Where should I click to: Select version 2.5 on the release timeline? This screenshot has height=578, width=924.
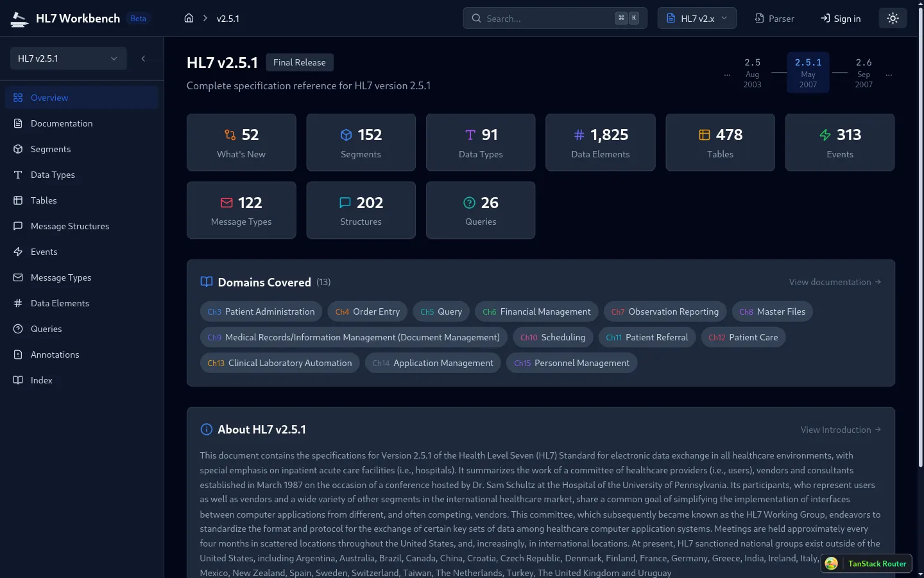[x=752, y=73]
